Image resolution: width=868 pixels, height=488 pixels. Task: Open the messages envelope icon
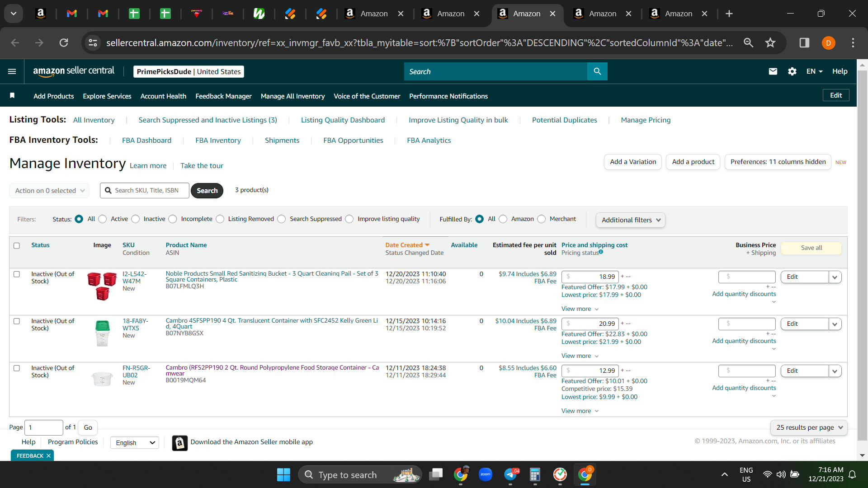coord(773,71)
